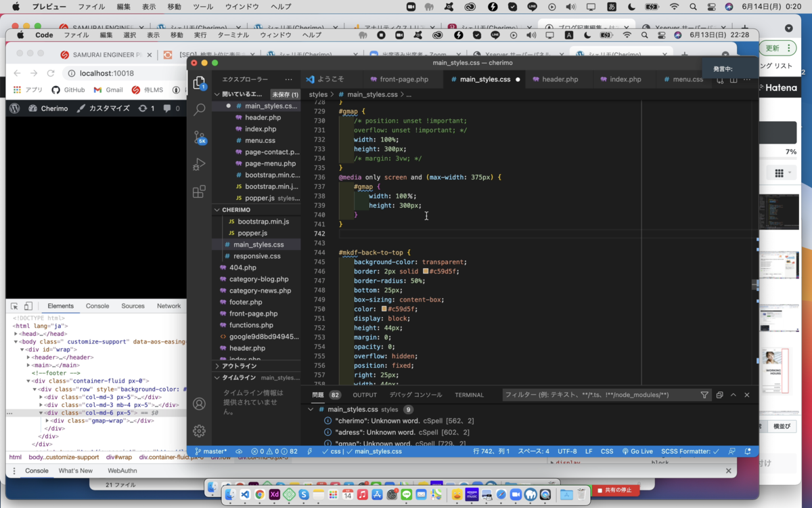Collapse the main_styles.css problems group
Viewport: 812px width, 508px height.
(311, 409)
